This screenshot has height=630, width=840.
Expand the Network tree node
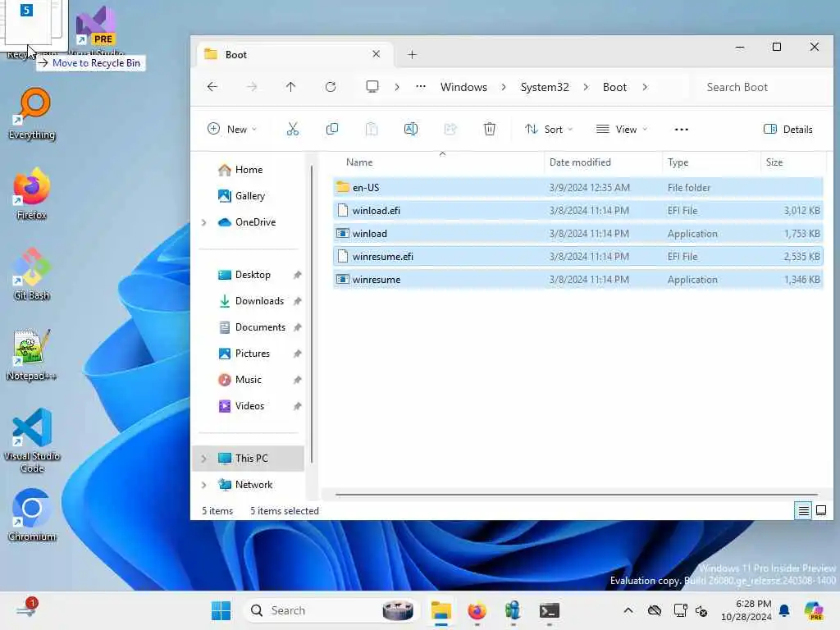point(204,485)
